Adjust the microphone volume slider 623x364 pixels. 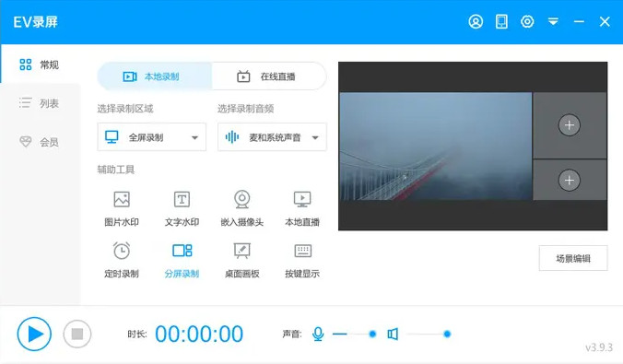pyautogui.click(x=354, y=334)
